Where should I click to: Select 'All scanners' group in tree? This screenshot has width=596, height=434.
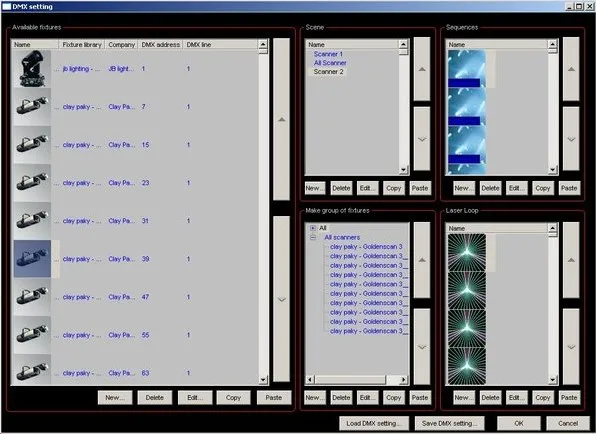[x=342, y=238]
